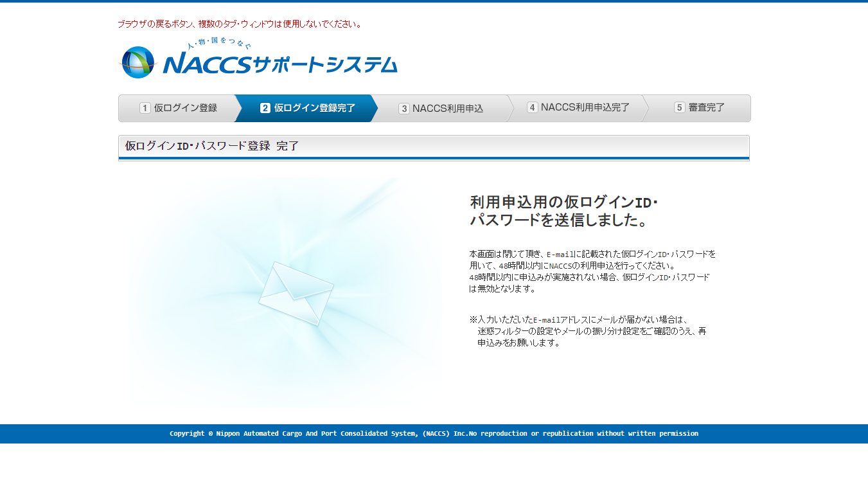The image size is (868, 502).
Task: Click the number 5 step badge
Action: tap(679, 107)
